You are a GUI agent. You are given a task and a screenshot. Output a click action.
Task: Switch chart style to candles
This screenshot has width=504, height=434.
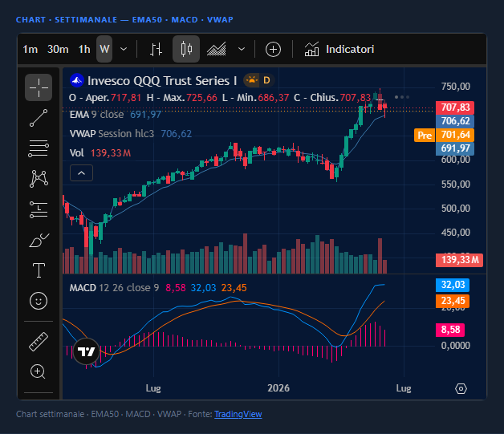[x=186, y=49]
